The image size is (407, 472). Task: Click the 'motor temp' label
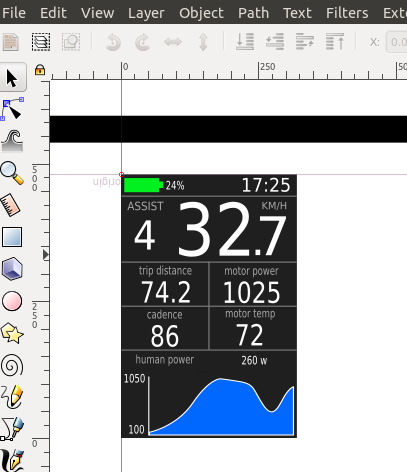coord(250,314)
